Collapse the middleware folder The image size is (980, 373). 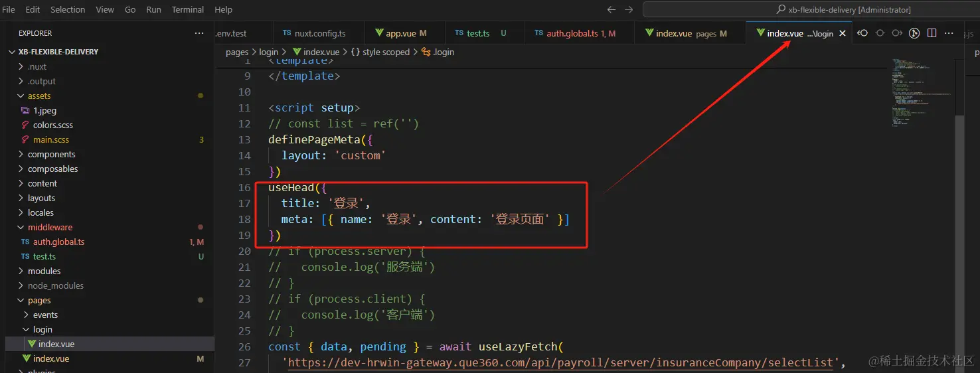click(x=110, y=227)
